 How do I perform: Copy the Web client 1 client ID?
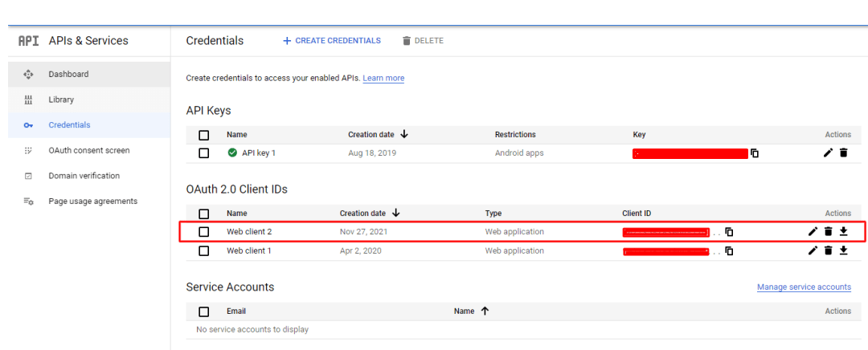coord(729,251)
